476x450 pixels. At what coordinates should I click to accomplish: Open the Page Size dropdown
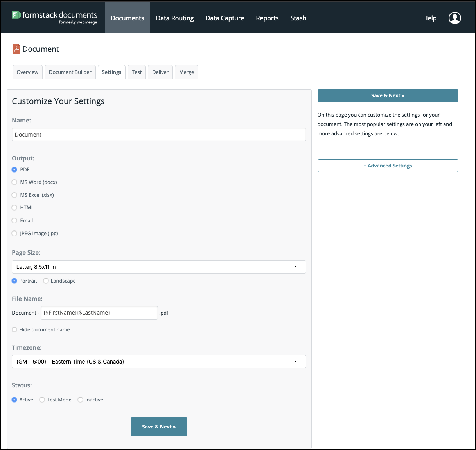pyautogui.click(x=159, y=267)
